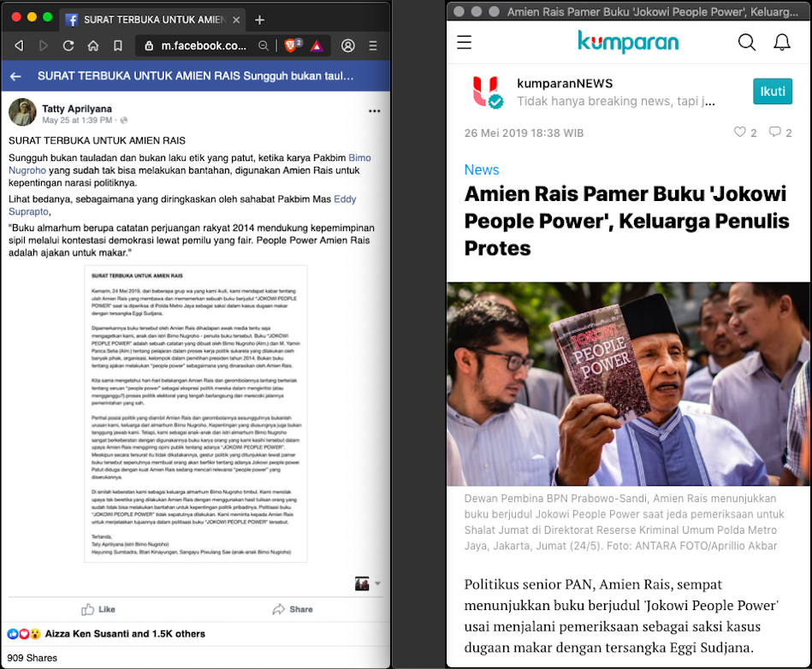Screen dimensions: 812x669
Task: Expand the commenting-as profile dropdown arrow
Action: [x=378, y=583]
